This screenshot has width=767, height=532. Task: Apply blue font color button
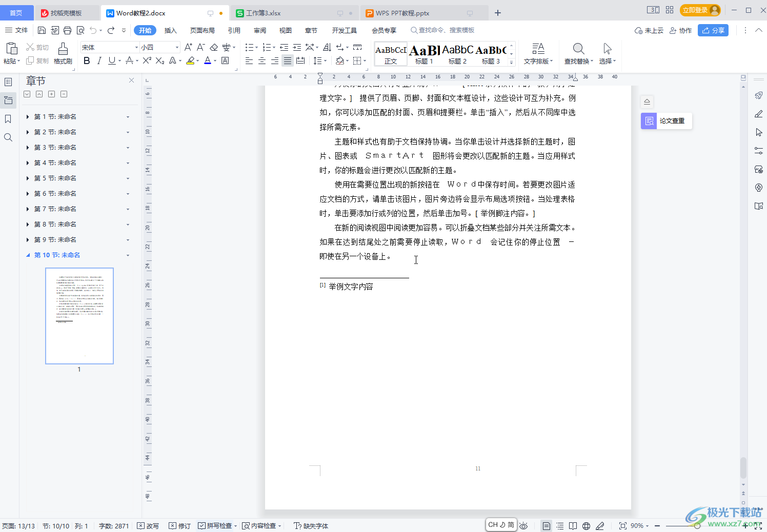208,61
